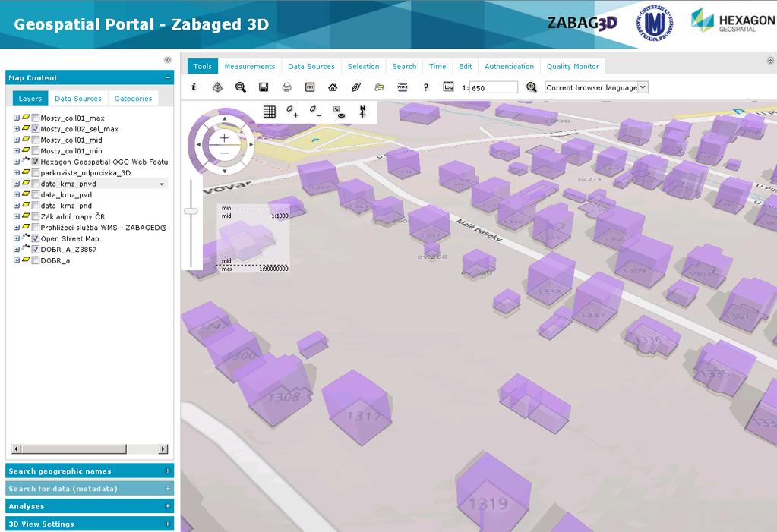Viewport: 777px width, 532px height.
Task: Uncheck Hexagon Geospatial OGC Web Feature layer
Action: pyautogui.click(x=36, y=162)
